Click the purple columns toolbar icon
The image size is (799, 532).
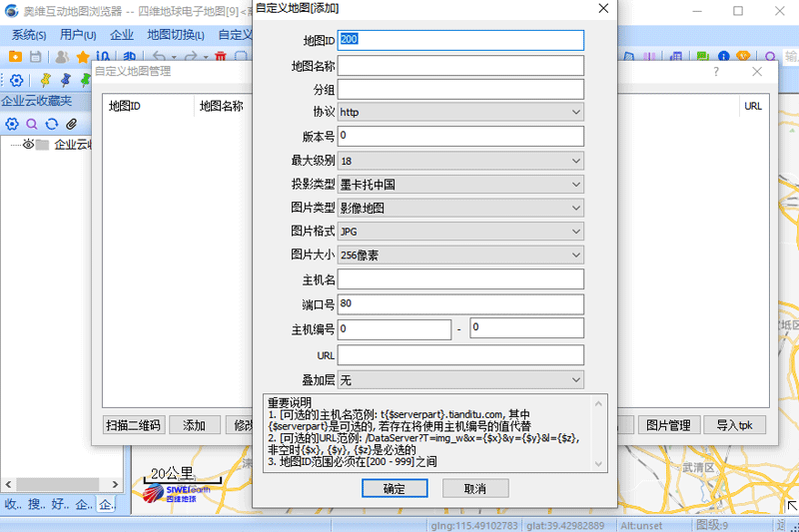coord(649,57)
